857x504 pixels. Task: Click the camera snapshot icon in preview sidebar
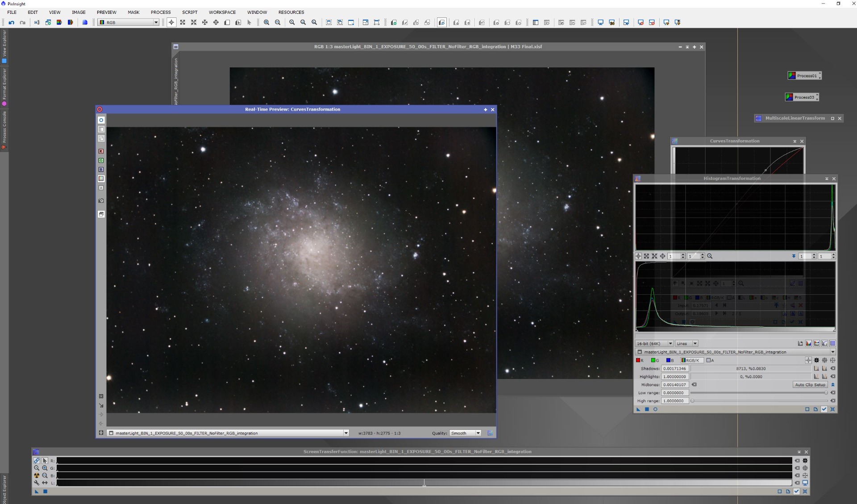point(101,201)
